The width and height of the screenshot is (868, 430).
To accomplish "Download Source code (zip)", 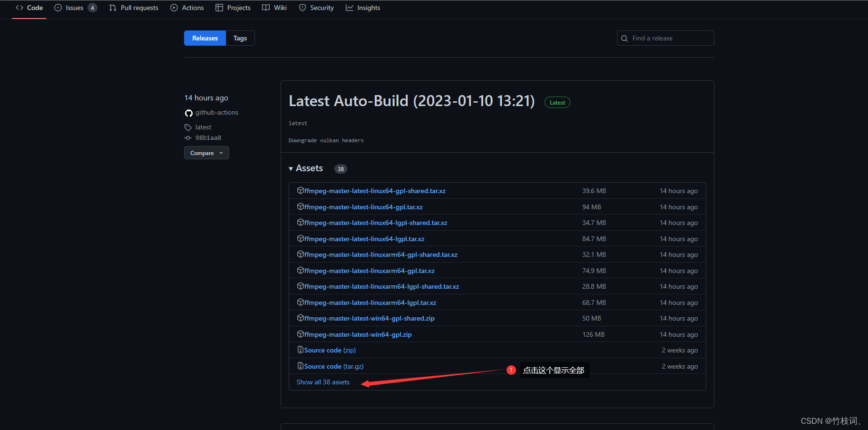I will [330, 350].
